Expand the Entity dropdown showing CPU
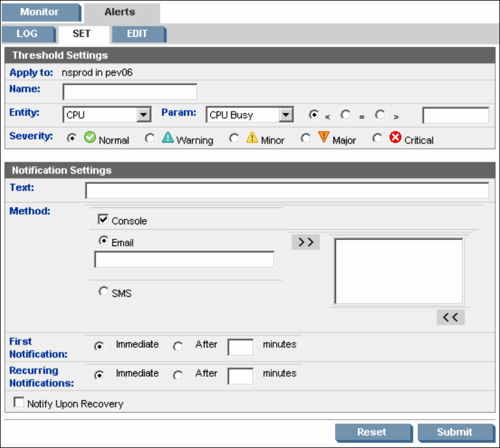500x448 pixels. [x=144, y=115]
